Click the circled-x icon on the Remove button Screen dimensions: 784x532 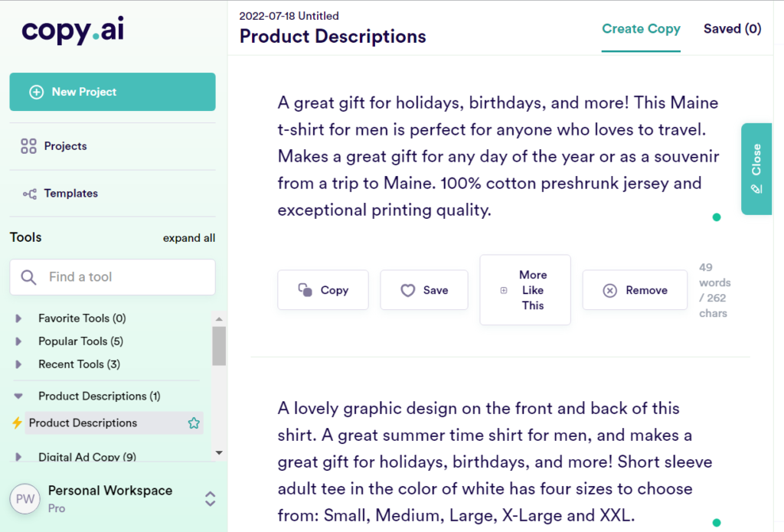click(609, 290)
